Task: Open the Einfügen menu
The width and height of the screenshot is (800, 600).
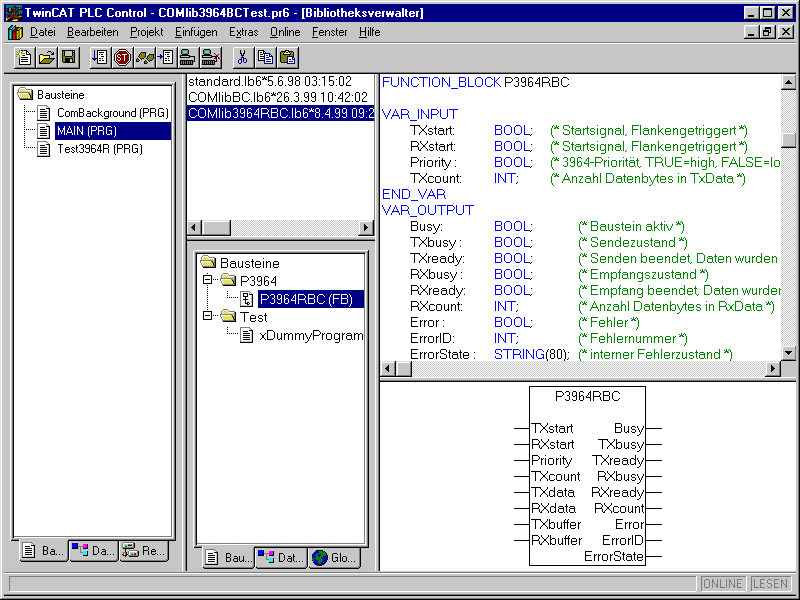Action: pos(196,32)
